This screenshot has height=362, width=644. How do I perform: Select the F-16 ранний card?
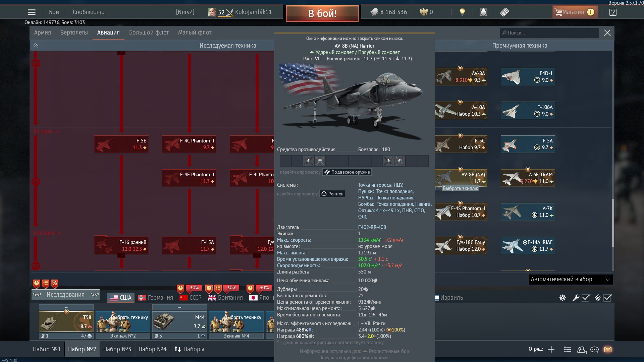point(121,246)
